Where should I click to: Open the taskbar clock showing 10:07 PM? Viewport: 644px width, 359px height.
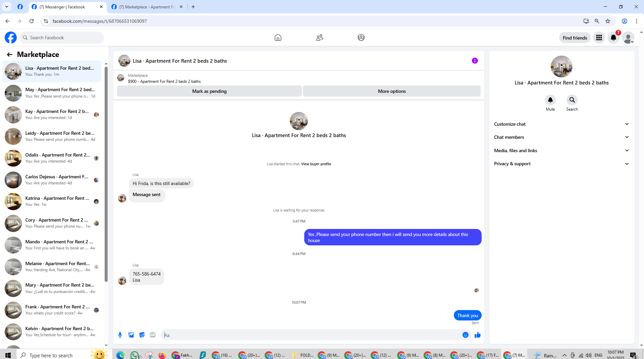[x=615, y=355]
